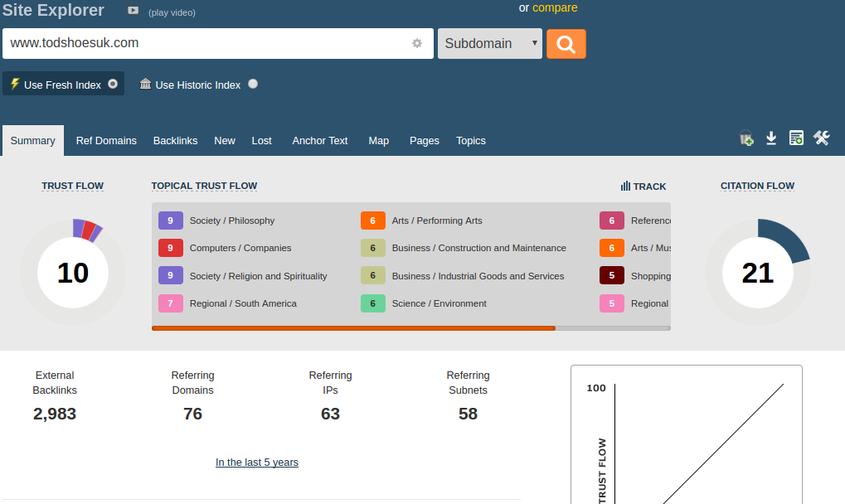Click the Society / Philosophy purple swatch

[170, 220]
